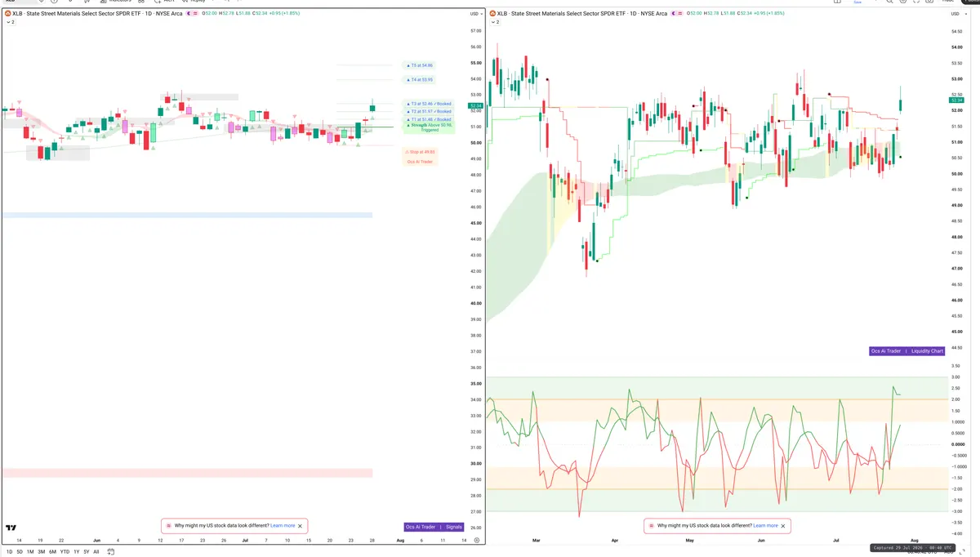980x557 pixels.
Task: Click 57.00 on the left chart price scale
Action: click(476, 31)
